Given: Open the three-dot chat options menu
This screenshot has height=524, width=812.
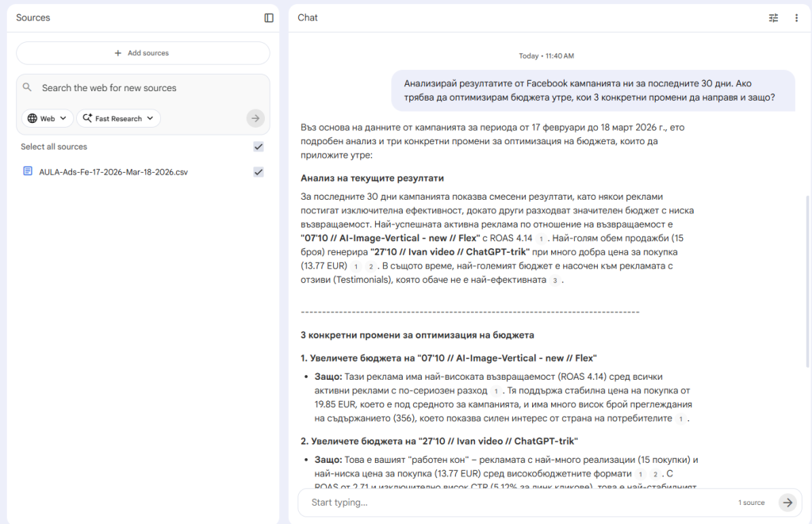Looking at the screenshot, I should pos(796,17).
